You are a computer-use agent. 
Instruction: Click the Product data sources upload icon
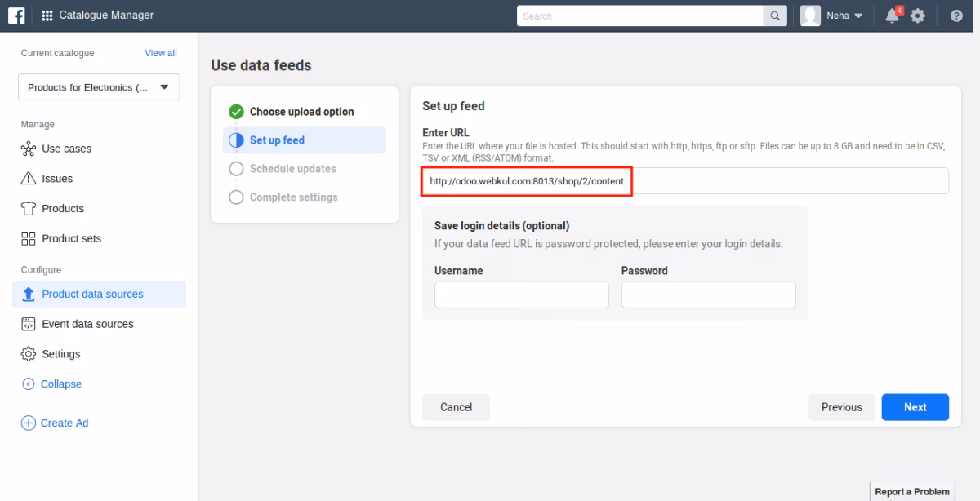point(29,294)
